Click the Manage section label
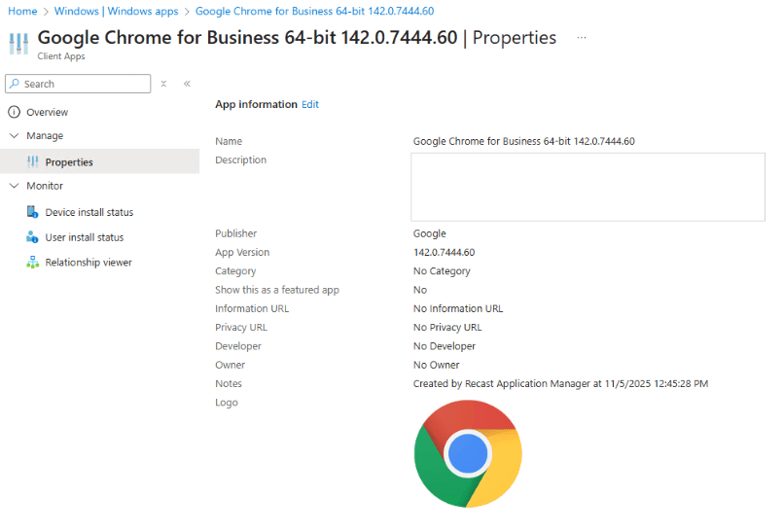This screenshot has width=783, height=532. click(45, 135)
